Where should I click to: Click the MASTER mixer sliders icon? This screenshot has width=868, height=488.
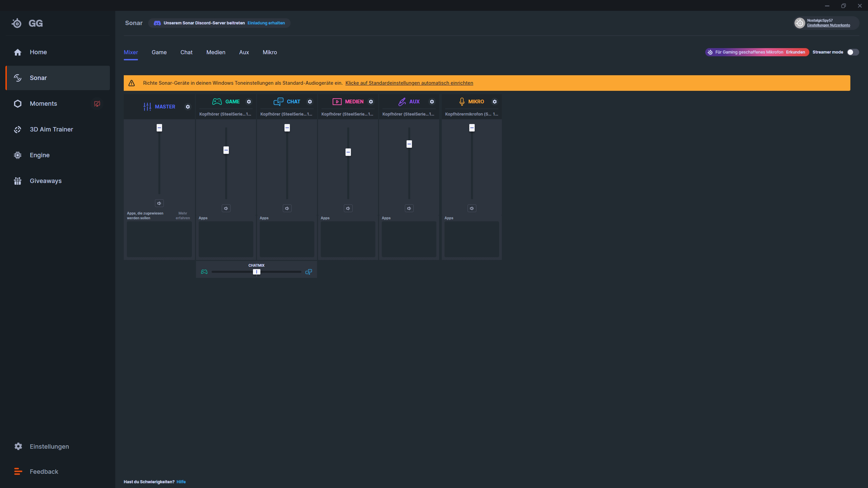click(x=147, y=107)
